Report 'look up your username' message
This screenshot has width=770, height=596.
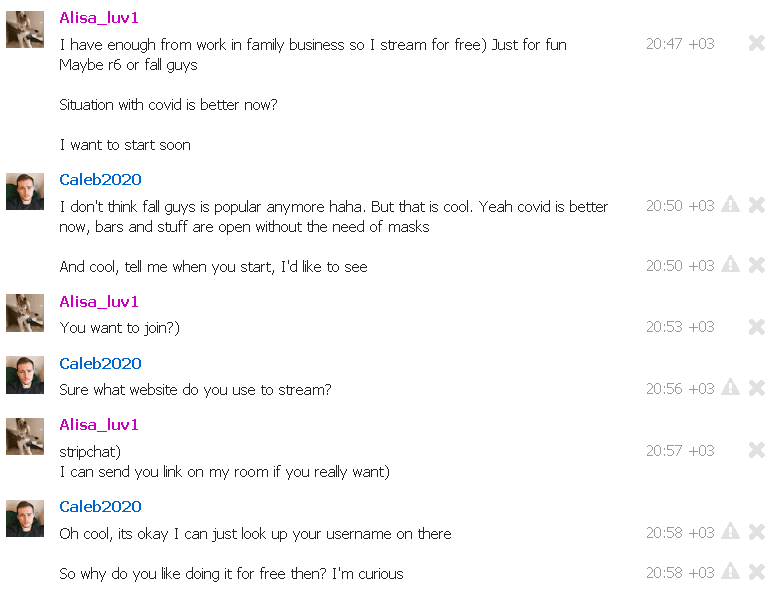[731, 531]
